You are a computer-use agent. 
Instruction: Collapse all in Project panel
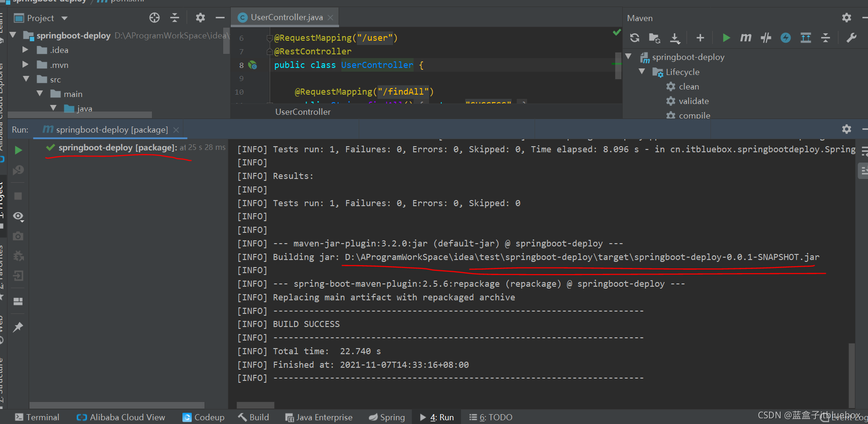point(174,18)
